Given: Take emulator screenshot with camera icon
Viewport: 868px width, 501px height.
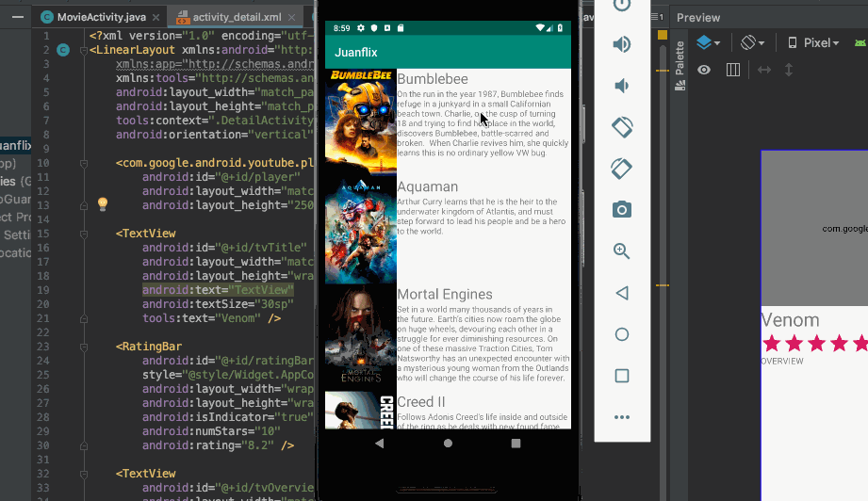Looking at the screenshot, I should 622,210.
